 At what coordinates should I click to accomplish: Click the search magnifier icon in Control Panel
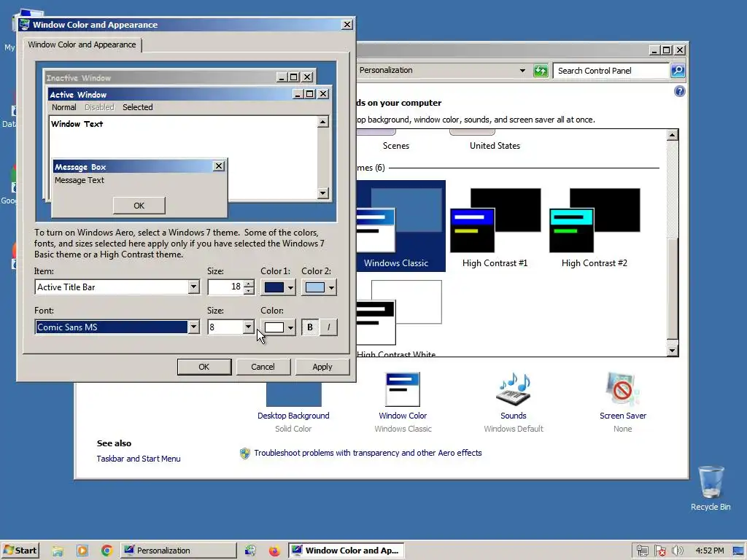point(678,71)
